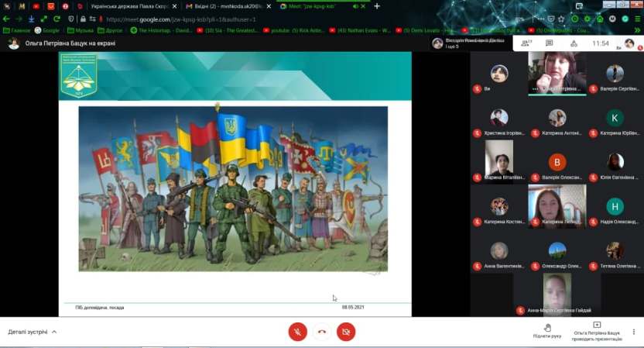Close the "Українська держава" tab
The width and height of the screenshot is (644, 348).
coord(175,6)
